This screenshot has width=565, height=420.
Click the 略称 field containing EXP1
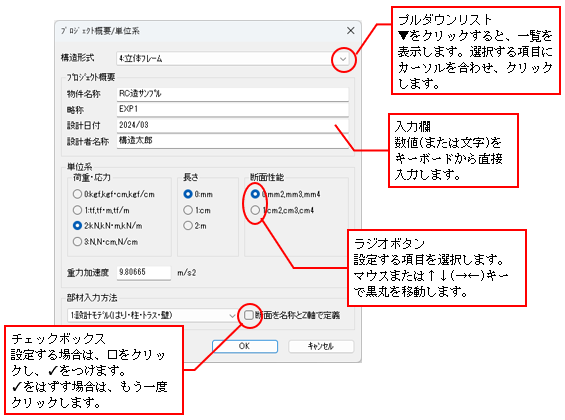233,109
